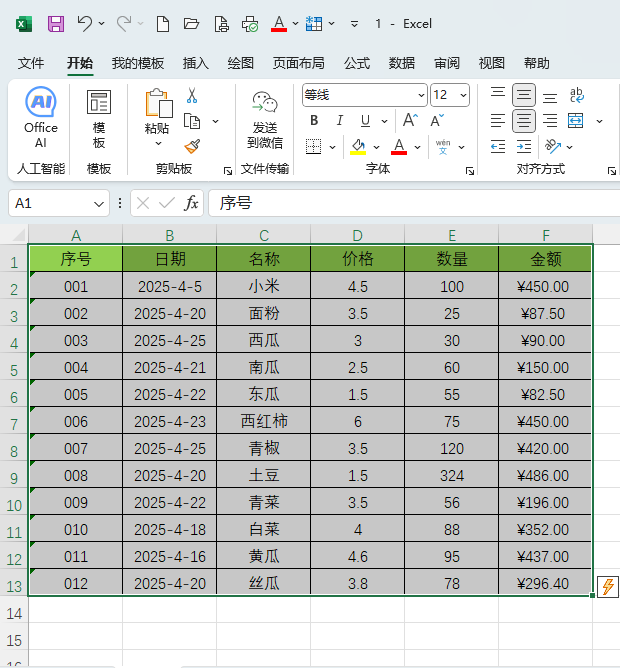Select column D header
Image resolution: width=620 pixels, height=668 pixels.
(358, 235)
